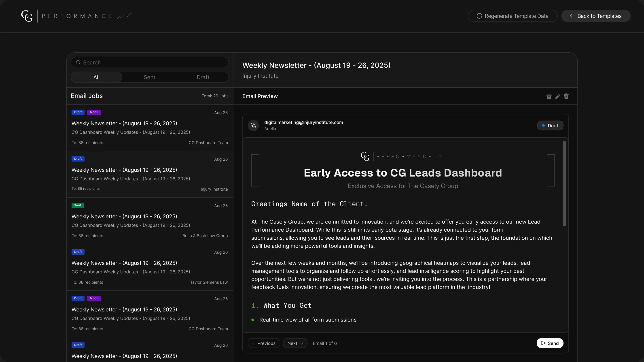Click the sender avatar icon beside digitalmarketing address
644x362 pixels.
[253, 126]
